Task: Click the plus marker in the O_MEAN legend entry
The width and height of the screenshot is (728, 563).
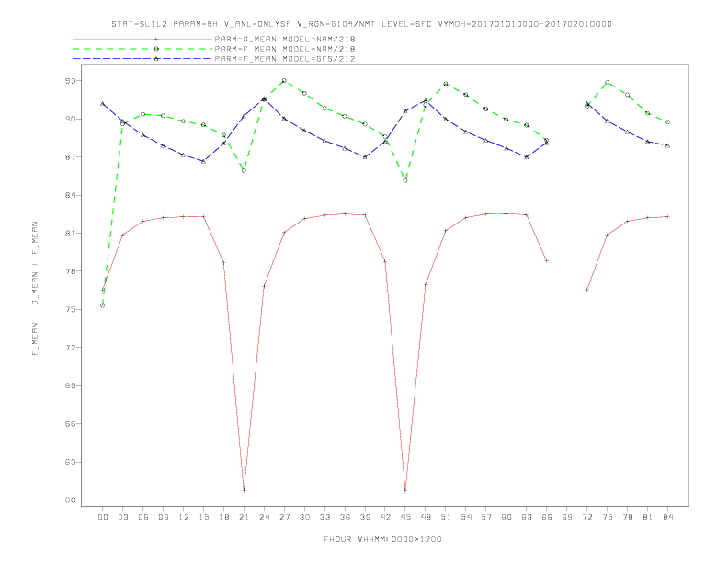Action: click(x=156, y=39)
